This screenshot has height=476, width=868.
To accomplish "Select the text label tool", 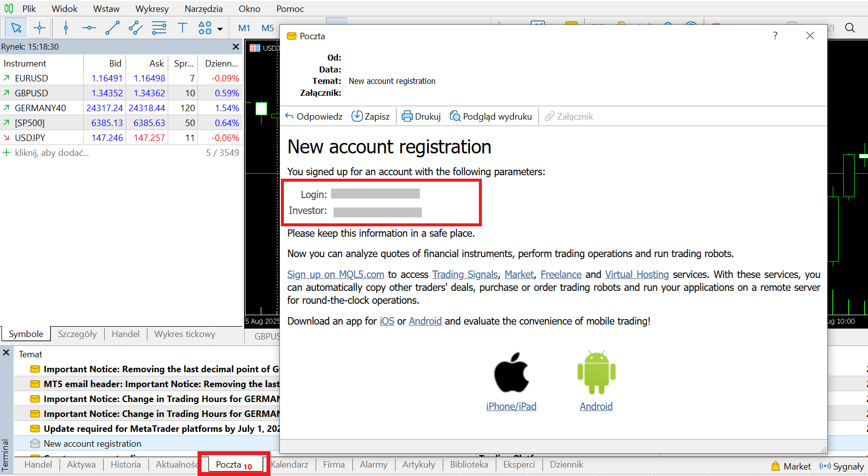I will tap(182, 28).
